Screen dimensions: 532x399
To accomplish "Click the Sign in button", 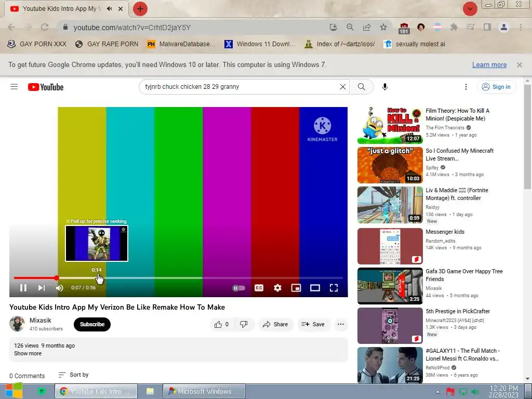I will tap(496, 87).
